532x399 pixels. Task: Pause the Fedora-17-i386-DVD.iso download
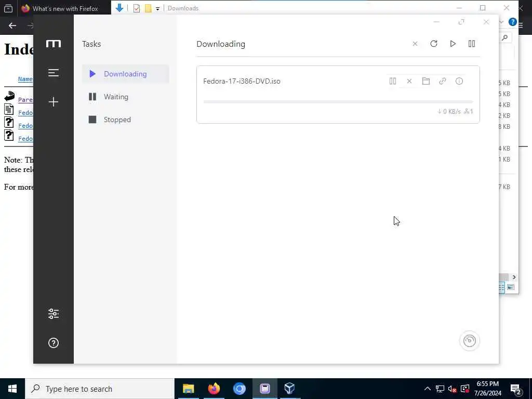coord(393,81)
